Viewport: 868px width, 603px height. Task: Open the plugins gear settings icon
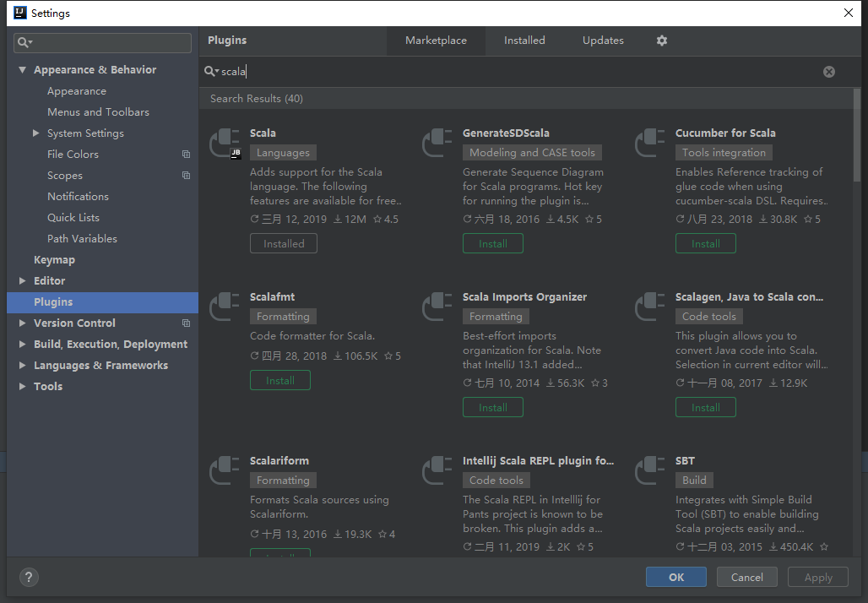(661, 41)
